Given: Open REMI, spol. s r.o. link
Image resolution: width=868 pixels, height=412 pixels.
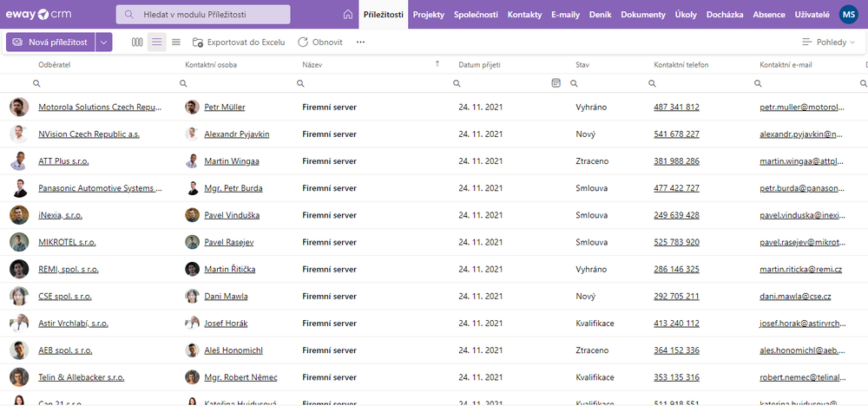Looking at the screenshot, I should tap(69, 270).
